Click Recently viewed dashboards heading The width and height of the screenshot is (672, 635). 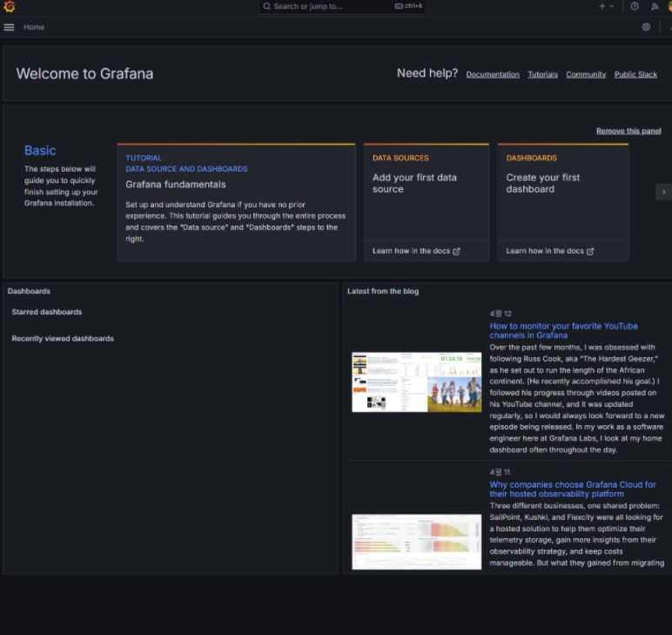[63, 338]
